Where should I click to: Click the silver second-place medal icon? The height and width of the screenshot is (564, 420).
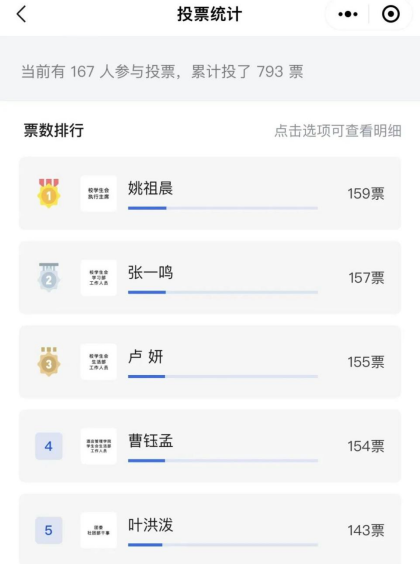(x=49, y=277)
